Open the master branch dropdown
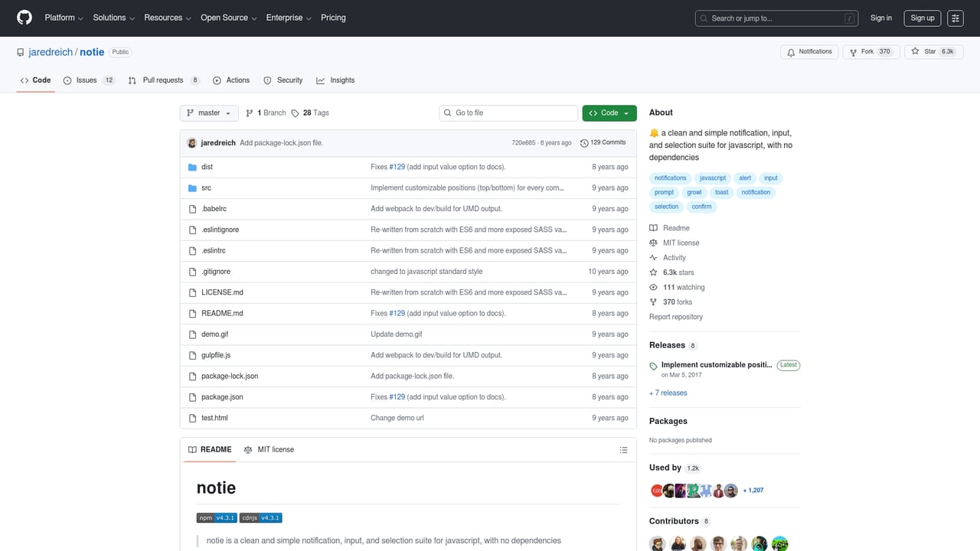 click(208, 112)
